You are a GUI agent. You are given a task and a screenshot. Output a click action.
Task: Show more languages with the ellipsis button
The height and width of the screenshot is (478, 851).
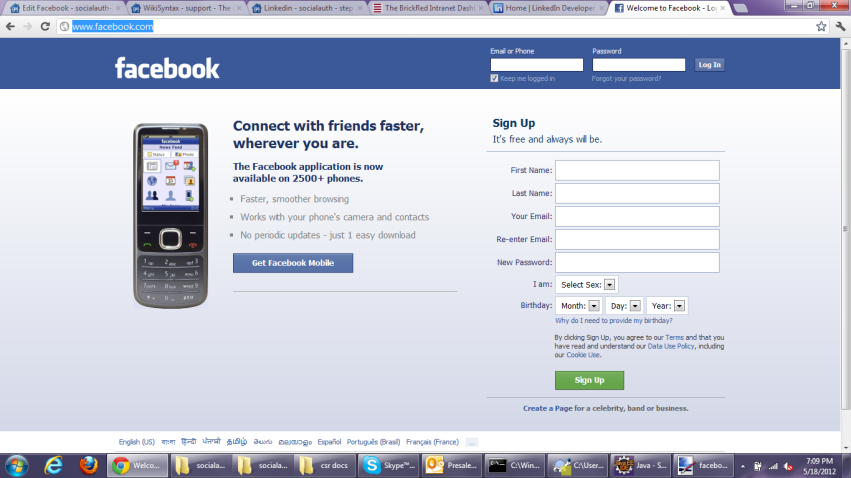472,442
